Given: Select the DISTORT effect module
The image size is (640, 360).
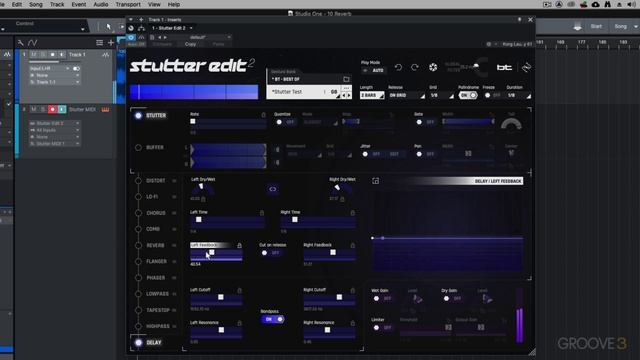Looking at the screenshot, I should [x=156, y=180].
